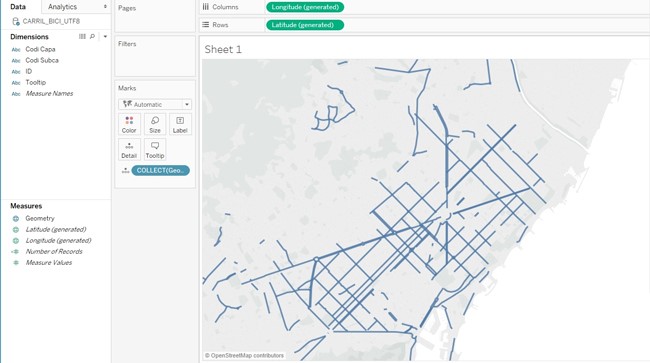
Task: Click the Geometry globe field icon
Action: [x=16, y=218]
